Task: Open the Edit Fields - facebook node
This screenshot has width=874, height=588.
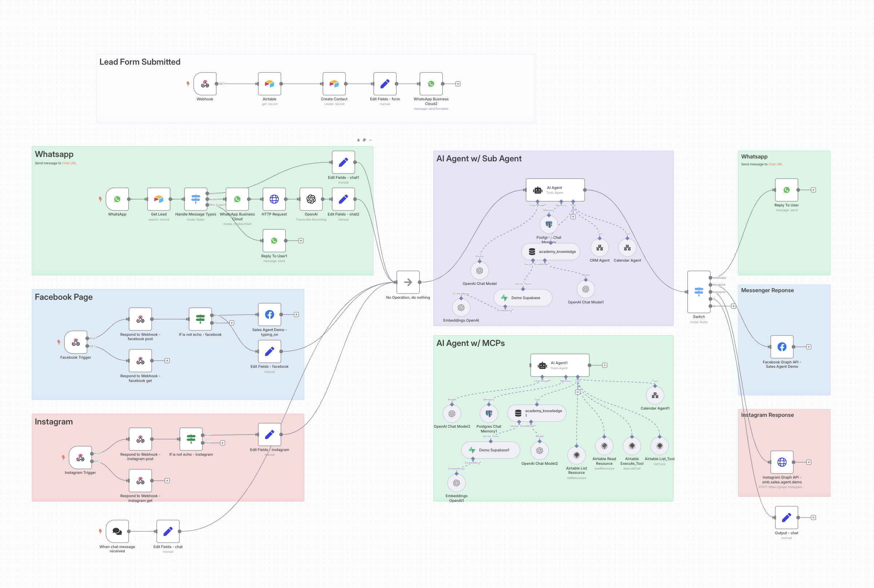Action: coord(269,351)
